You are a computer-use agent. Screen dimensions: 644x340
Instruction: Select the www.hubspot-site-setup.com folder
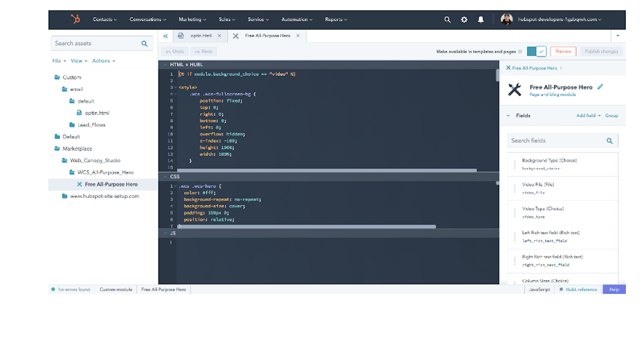[x=101, y=196]
